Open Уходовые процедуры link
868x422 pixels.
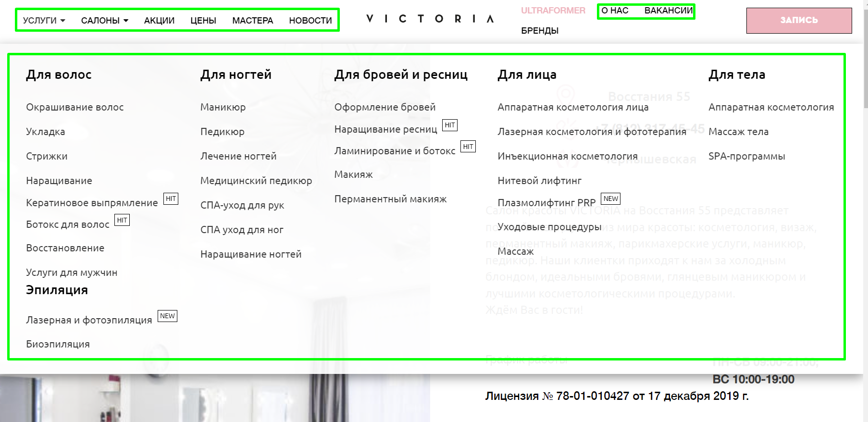[549, 227]
